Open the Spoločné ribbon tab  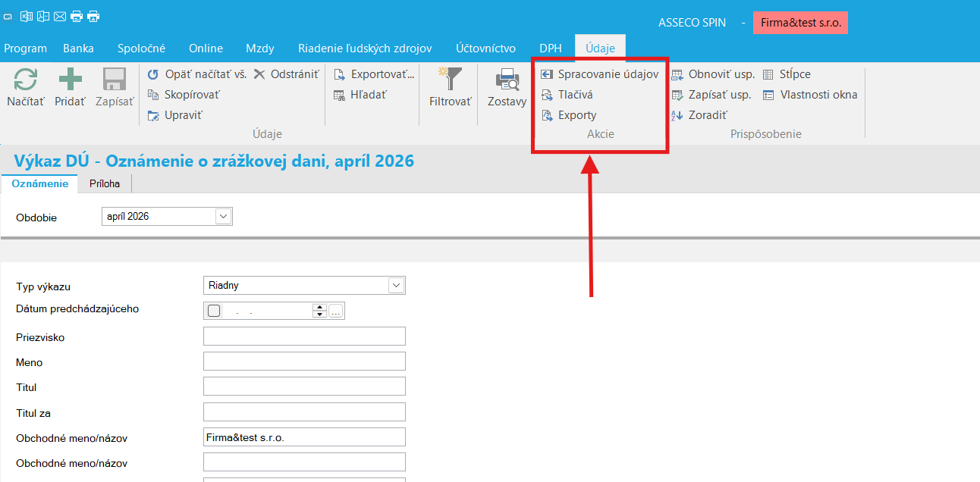coord(141,48)
